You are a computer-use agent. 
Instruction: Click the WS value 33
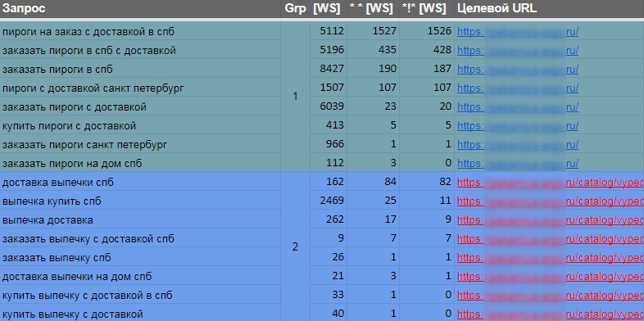click(x=338, y=295)
